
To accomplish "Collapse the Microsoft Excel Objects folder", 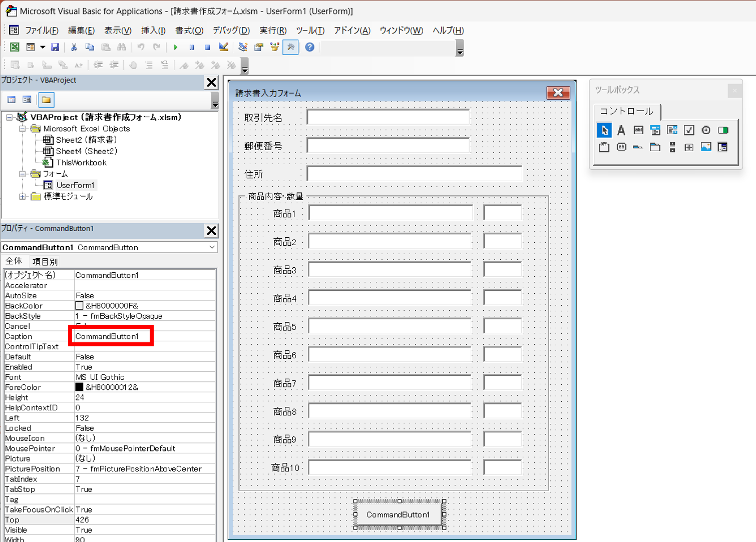I will pos(23,129).
